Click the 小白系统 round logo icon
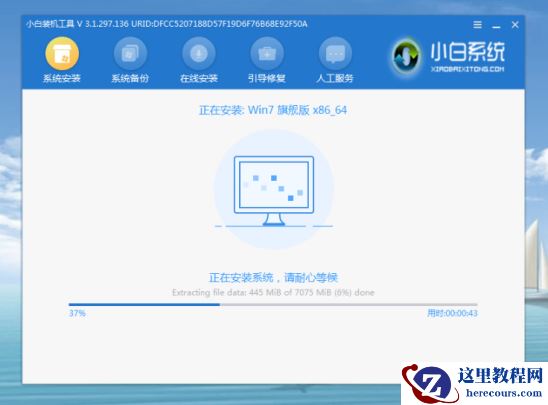The image size is (548, 405). (406, 57)
